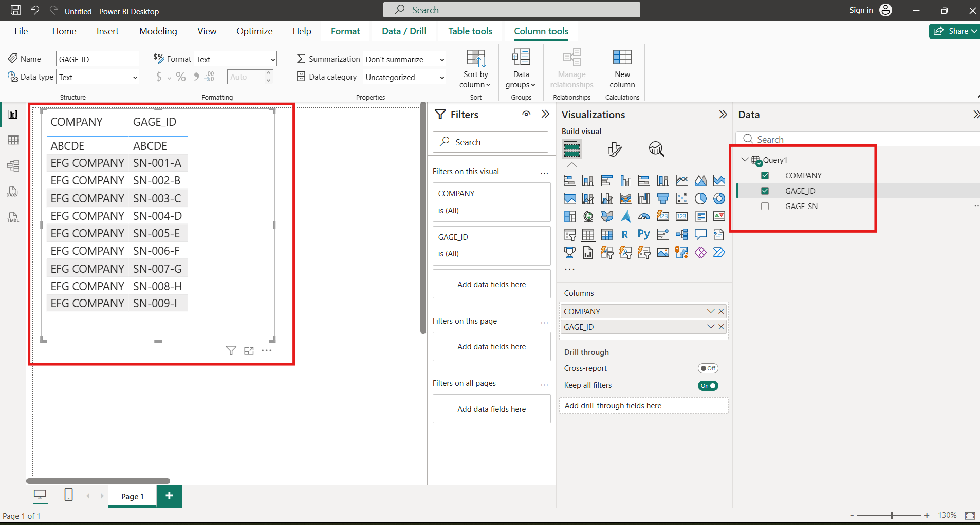980x525 pixels.
Task: Select the table visual icon
Action: pyautogui.click(x=588, y=235)
